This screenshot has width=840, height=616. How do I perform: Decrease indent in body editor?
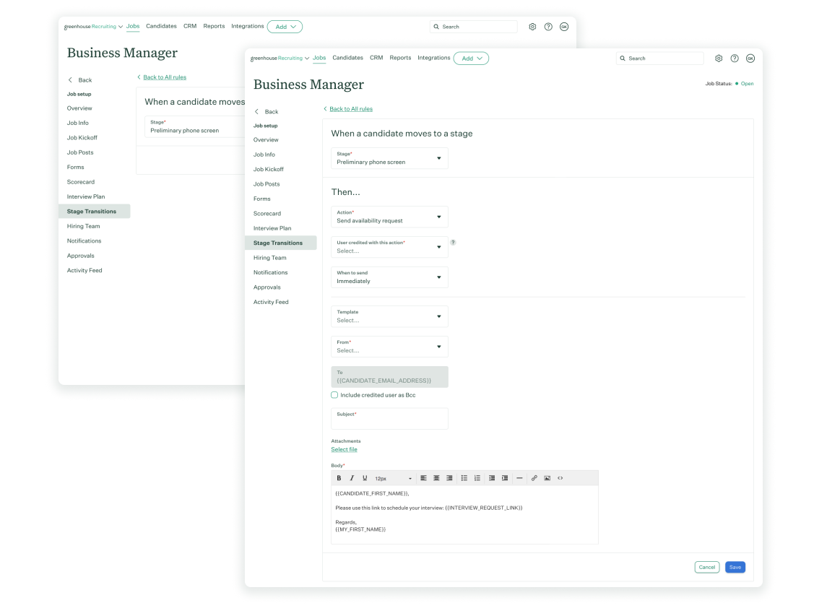click(x=492, y=478)
